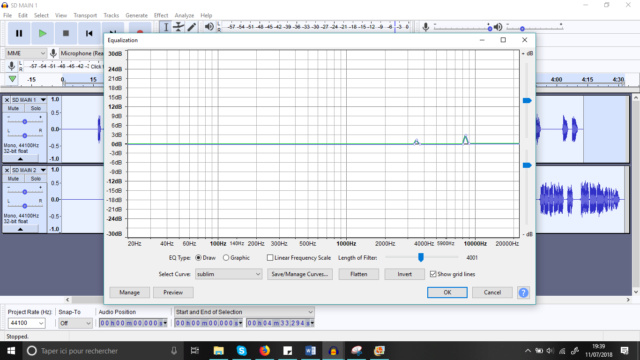Select the Selection (I-beam) tool
Image resolution: width=640 pixels, height=360 pixels.
[166, 27]
